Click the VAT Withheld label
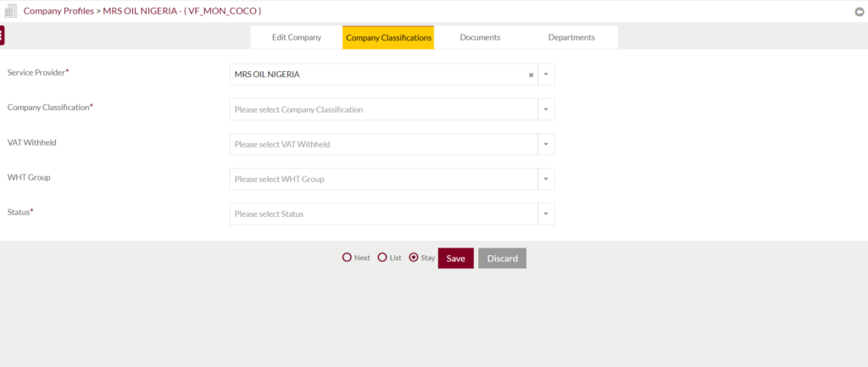This screenshot has height=367, width=868. 31,142
